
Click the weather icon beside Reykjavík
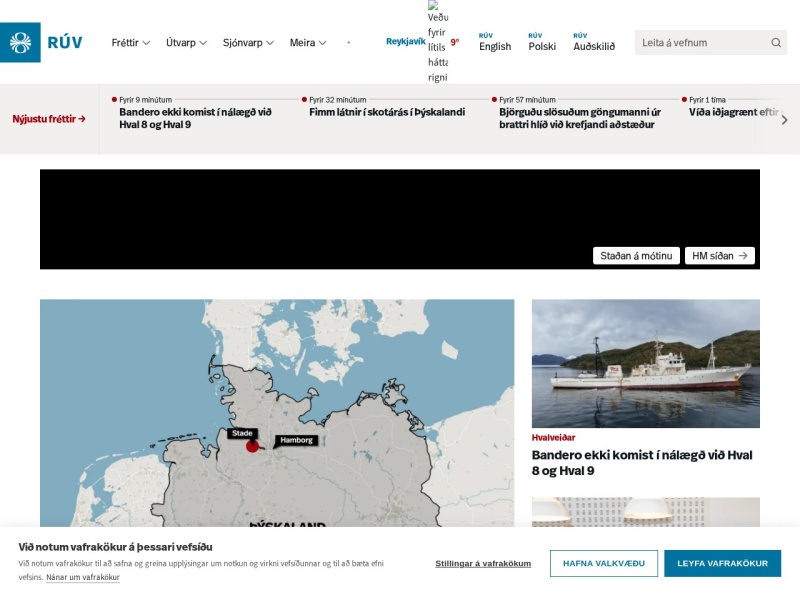(x=438, y=42)
